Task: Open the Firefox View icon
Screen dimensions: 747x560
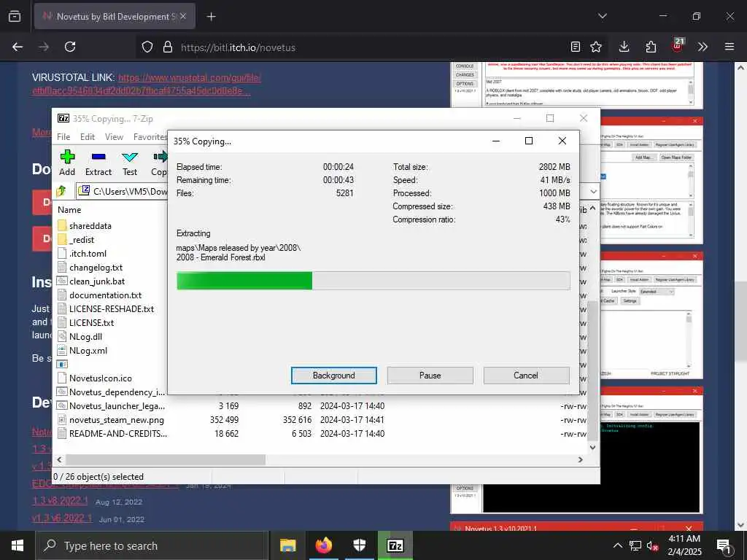Action: coord(15,16)
